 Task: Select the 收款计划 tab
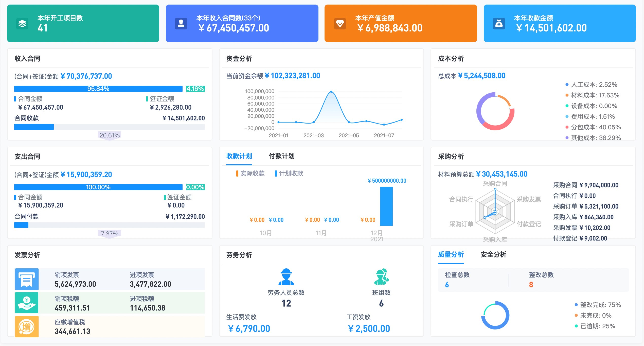click(239, 156)
